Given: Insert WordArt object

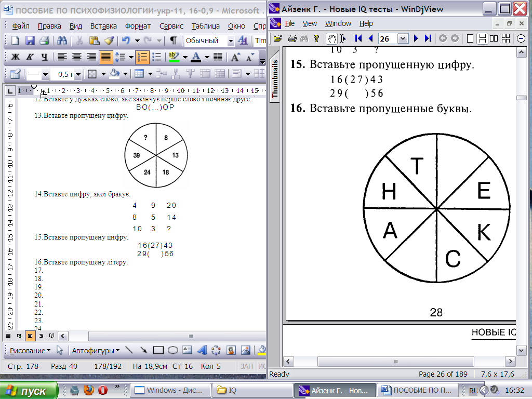Looking at the screenshot, I should click(x=202, y=350).
